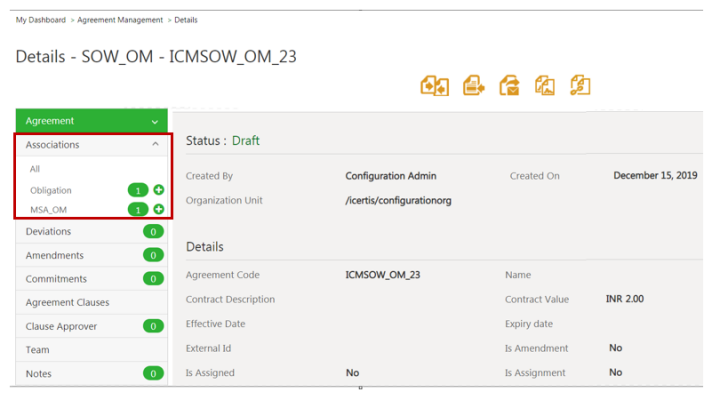The image size is (720, 400).
Task: Open Agreement Clauses in sidebar
Action: click(67, 302)
